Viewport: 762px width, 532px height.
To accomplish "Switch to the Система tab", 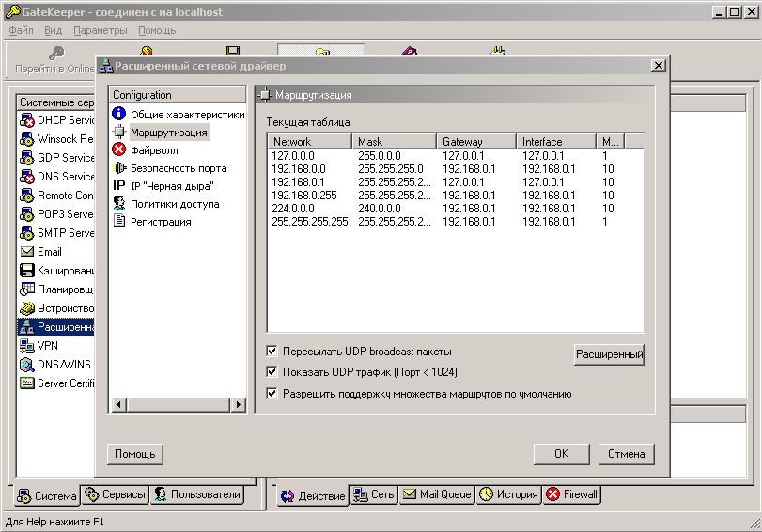I will [46, 495].
